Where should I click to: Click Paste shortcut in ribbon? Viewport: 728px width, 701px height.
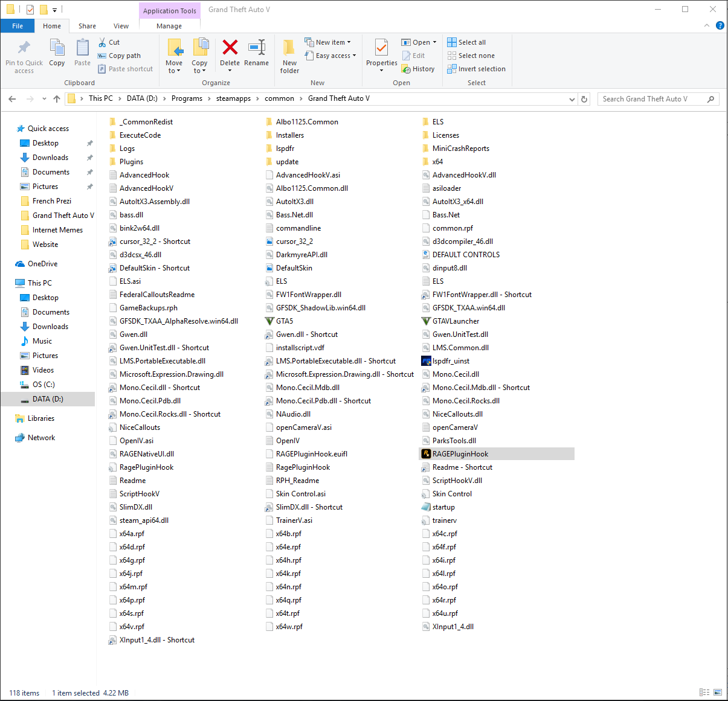click(126, 69)
